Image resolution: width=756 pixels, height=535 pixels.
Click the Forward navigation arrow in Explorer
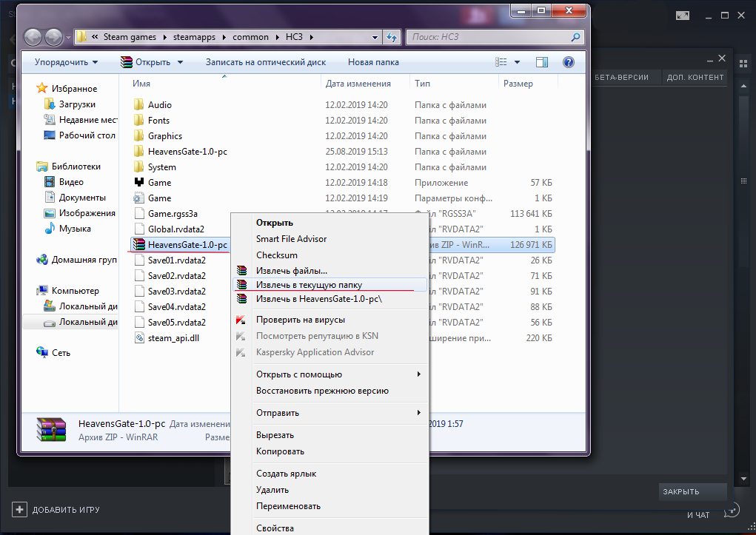53,37
